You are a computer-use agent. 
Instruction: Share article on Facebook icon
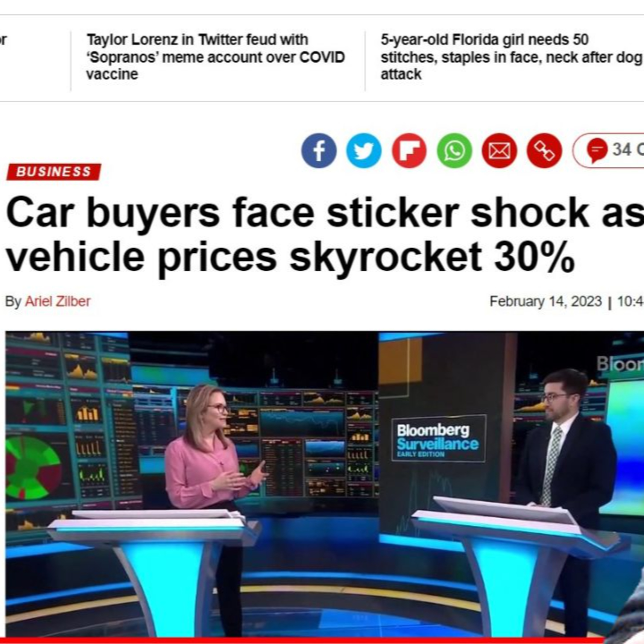click(319, 151)
